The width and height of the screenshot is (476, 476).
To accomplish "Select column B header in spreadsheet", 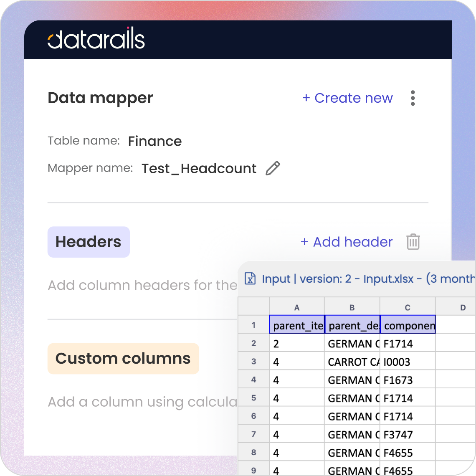I will pos(352,307).
